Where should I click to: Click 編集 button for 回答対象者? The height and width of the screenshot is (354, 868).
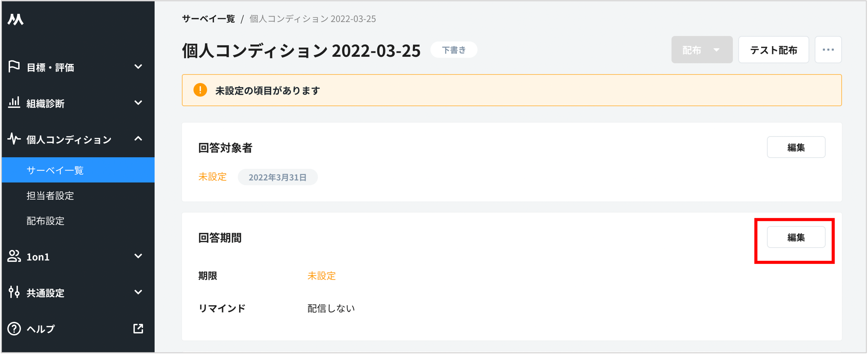[796, 147]
